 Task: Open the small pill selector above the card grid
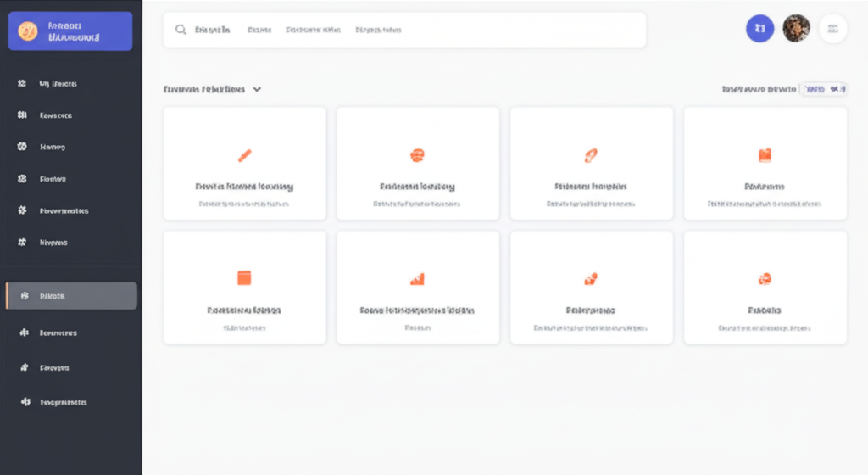pyautogui.click(x=824, y=88)
